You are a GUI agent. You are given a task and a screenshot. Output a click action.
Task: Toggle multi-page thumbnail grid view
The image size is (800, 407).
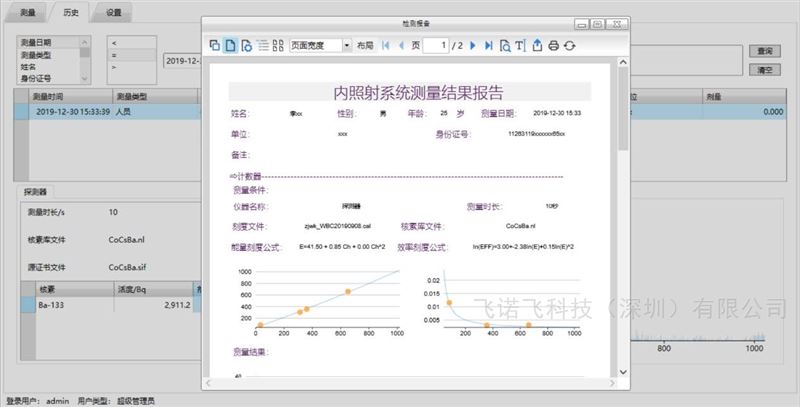tap(278, 45)
